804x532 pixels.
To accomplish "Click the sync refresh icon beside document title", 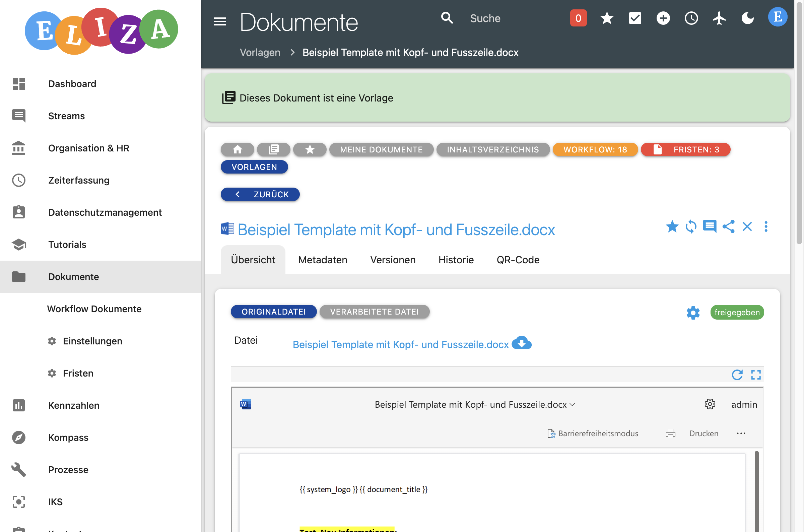I will click(x=691, y=226).
